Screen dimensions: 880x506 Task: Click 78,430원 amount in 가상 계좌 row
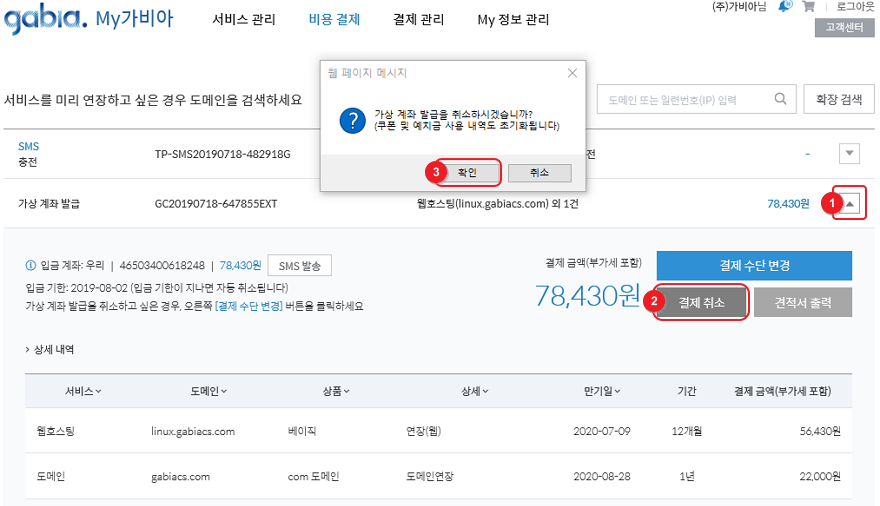coord(788,204)
